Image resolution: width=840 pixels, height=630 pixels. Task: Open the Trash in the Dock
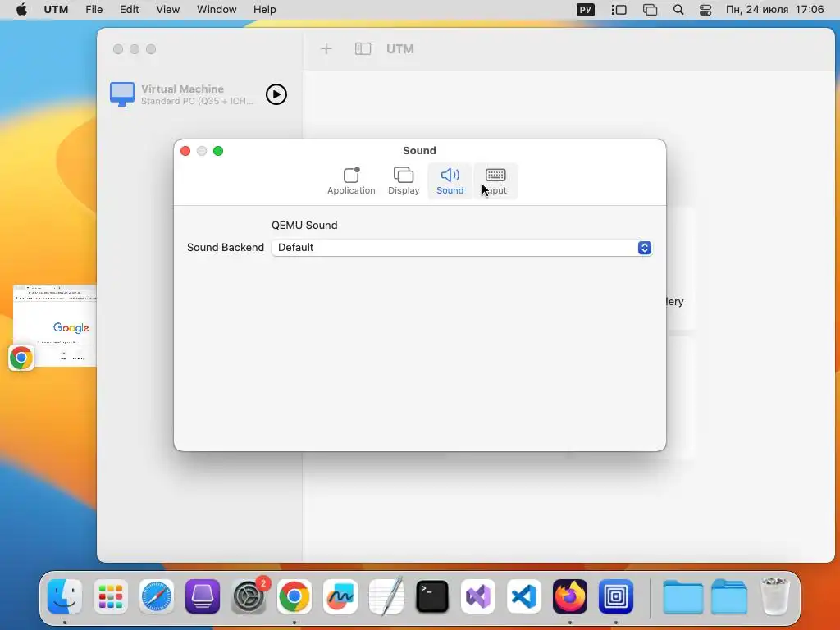click(774, 596)
